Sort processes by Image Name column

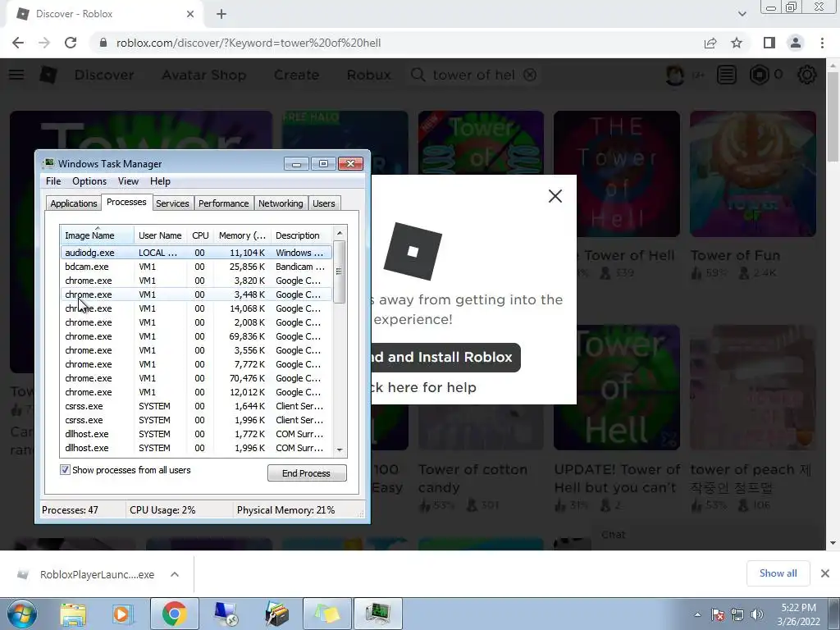tap(97, 235)
